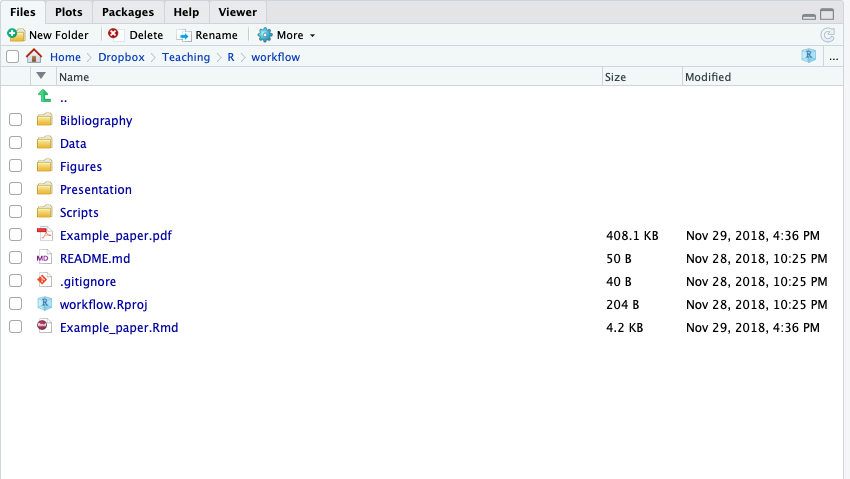
Task: Click the workflow.Rproj file icon
Action: pyautogui.click(x=44, y=304)
